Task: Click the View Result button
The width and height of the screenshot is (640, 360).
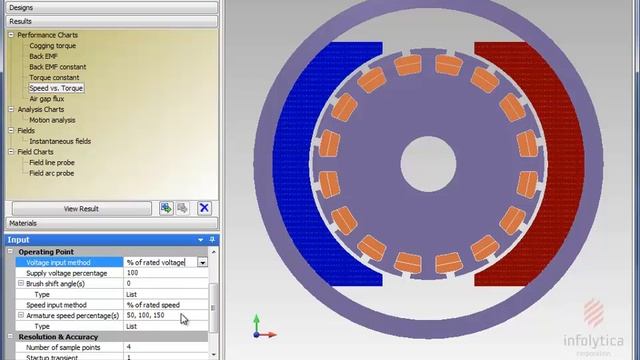Action: [81, 209]
